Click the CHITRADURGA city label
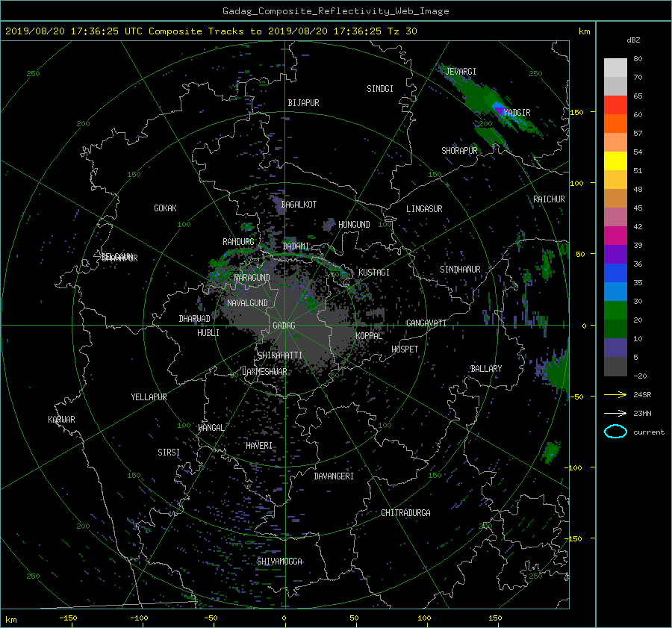The height and width of the screenshot is (628, 672). point(406,513)
